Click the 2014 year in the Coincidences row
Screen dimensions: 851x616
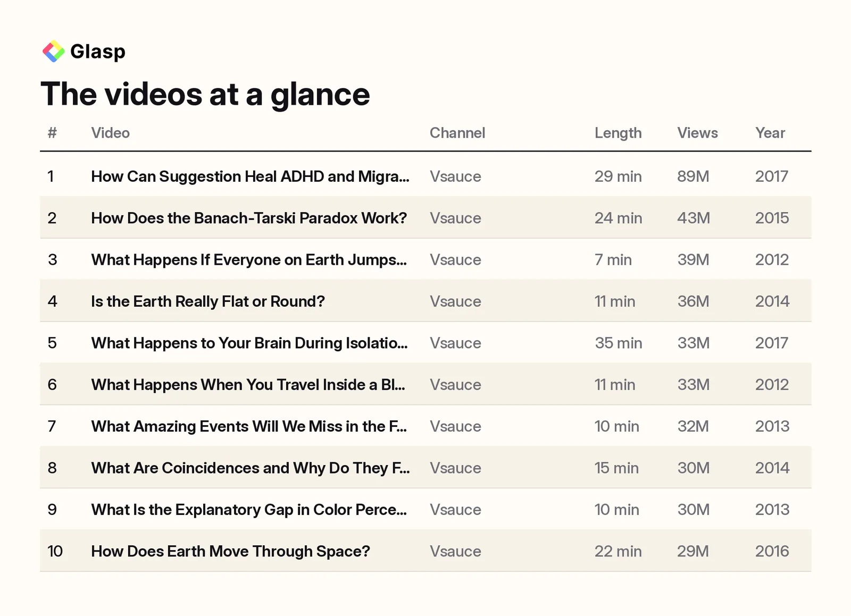tap(772, 468)
